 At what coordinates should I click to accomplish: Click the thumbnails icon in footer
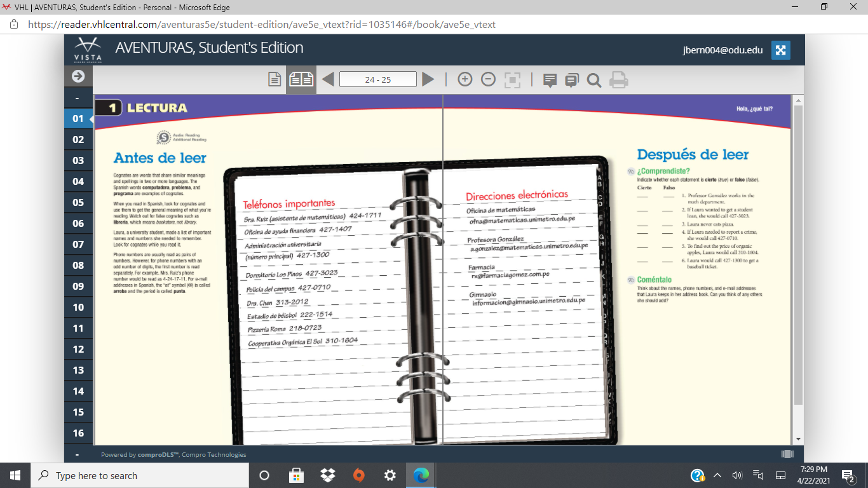point(787,454)
